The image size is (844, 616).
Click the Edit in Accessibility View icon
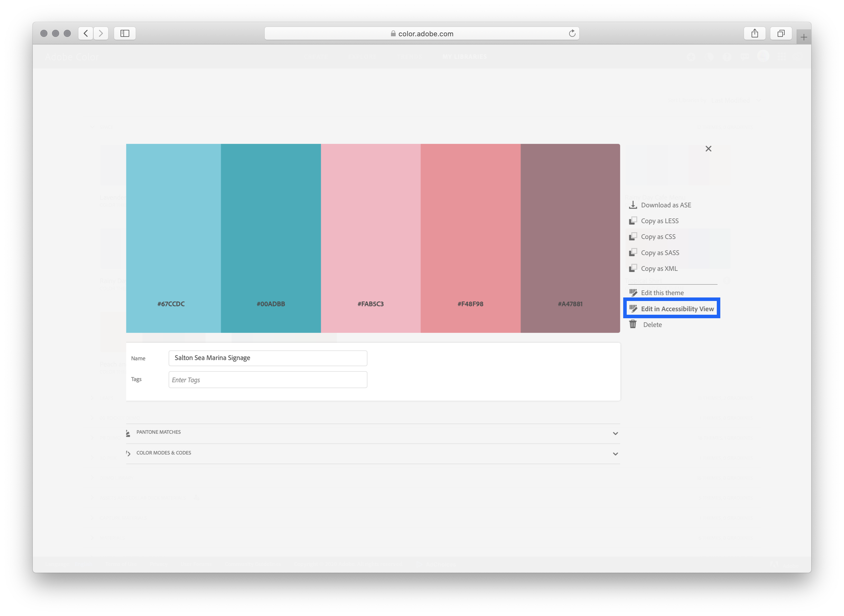pyautogui.click(x=633, y=308)
